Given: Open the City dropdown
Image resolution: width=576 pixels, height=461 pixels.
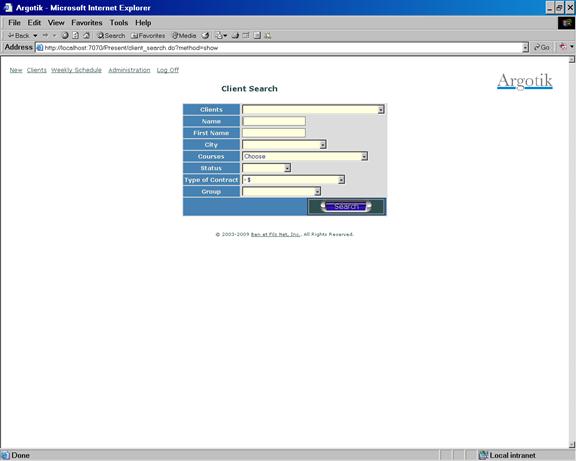Looking at the screenshot, I should coord(284,145).
